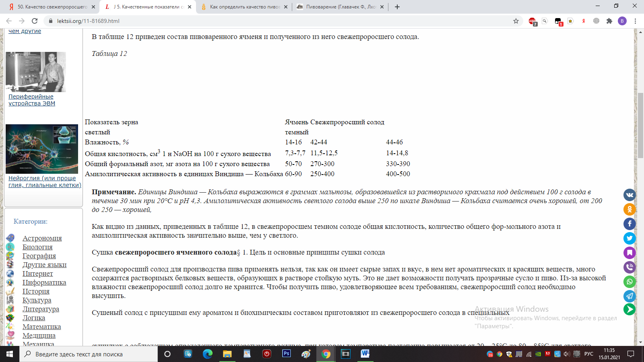This screenshot has height=362, width=644.
Task: Open the black extension with red badge
Action: coord(558,21)
